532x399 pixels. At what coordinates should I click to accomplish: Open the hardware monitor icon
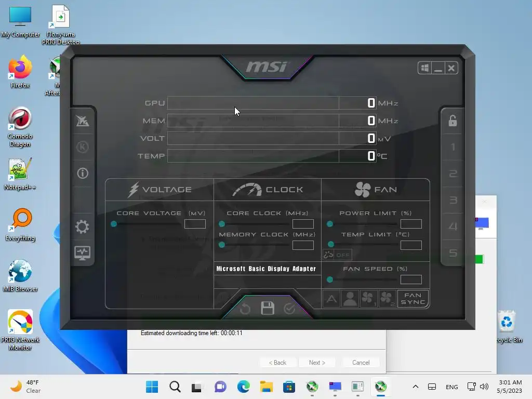[83, 253]
